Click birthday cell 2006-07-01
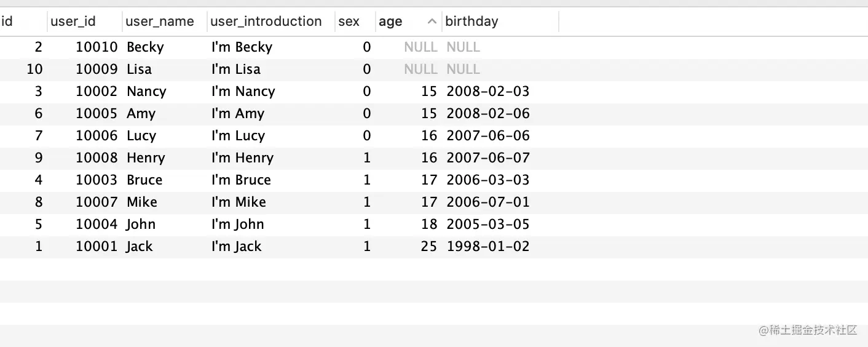The image size is (868, 347). coord(488,202)
